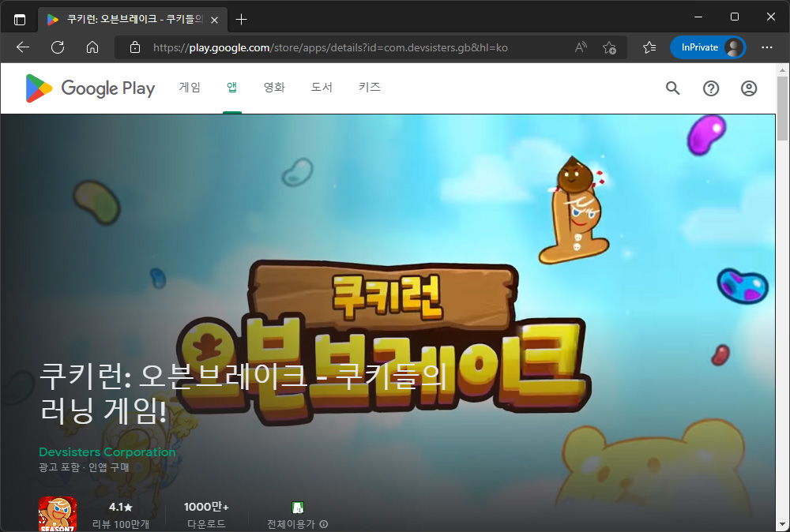Open the 영화 tab

pyautogui.click(x=274, y=87)
